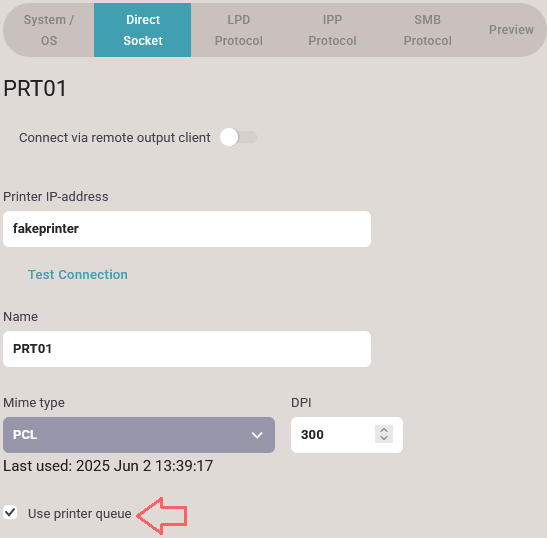This screenshot has width=547, height=538.
Task: Focus the Printer IP-address field containing fakeprinter
Action: point(187,229)
